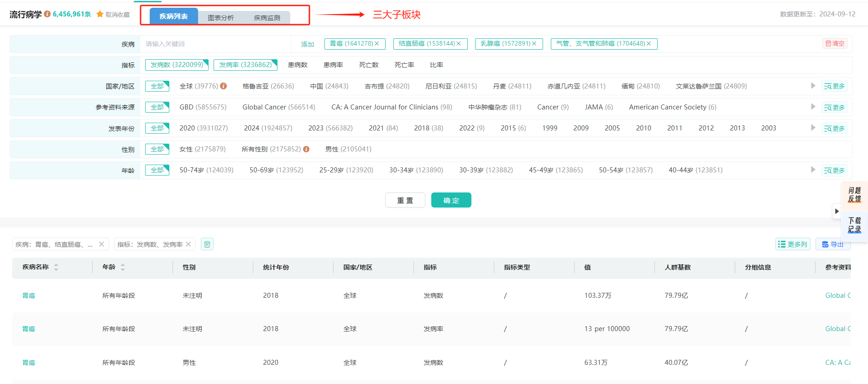Click the 重置 reset button

405,200
